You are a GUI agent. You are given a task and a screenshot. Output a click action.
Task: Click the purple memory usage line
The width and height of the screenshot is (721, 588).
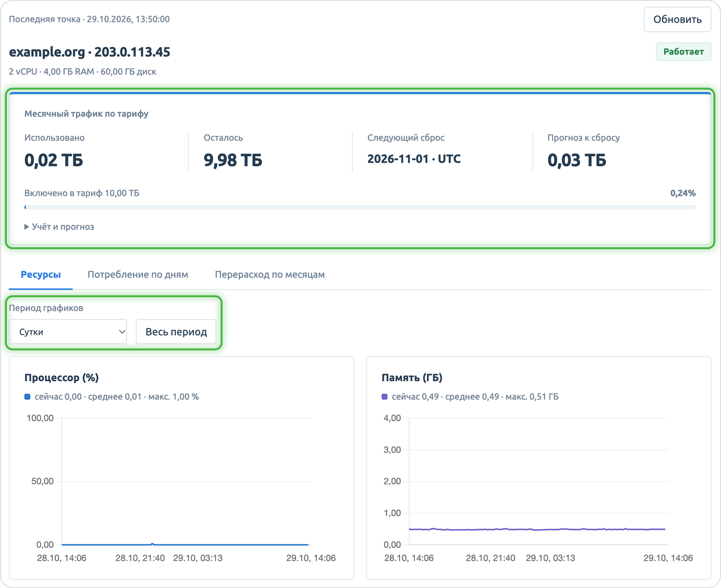pos(537,529)
